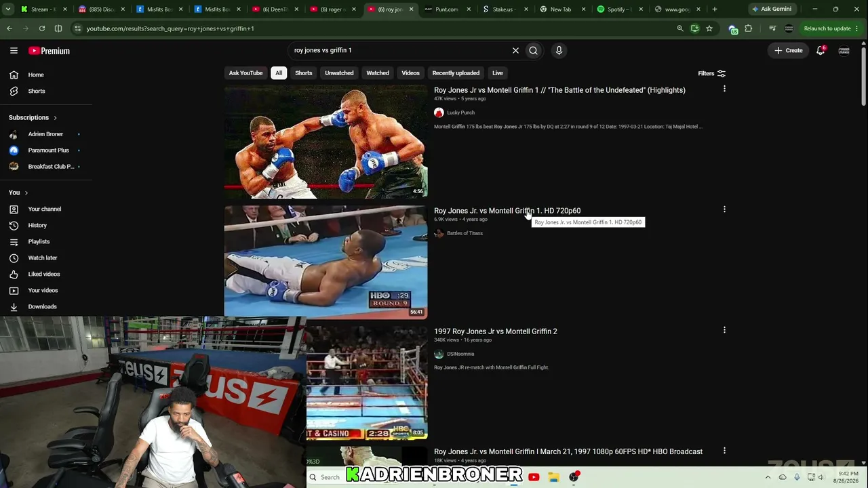Expand the Subscriptions section chevron

point(55,118)
